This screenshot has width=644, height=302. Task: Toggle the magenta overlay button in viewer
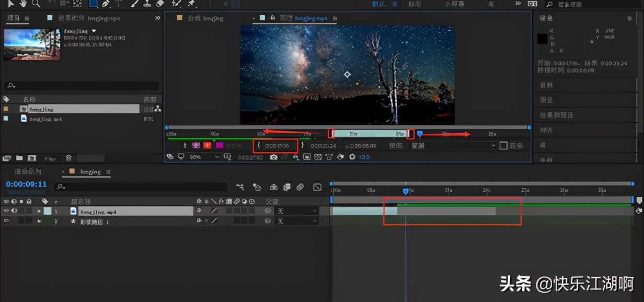tap(220, 146)
